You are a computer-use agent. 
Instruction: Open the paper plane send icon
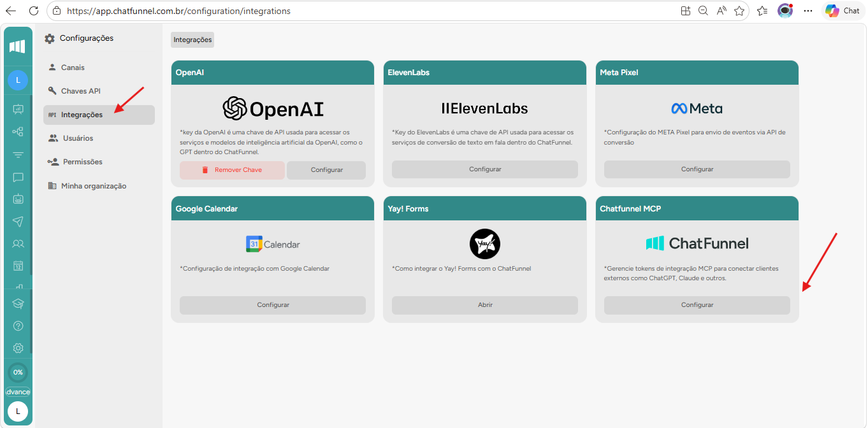point(18,221)
